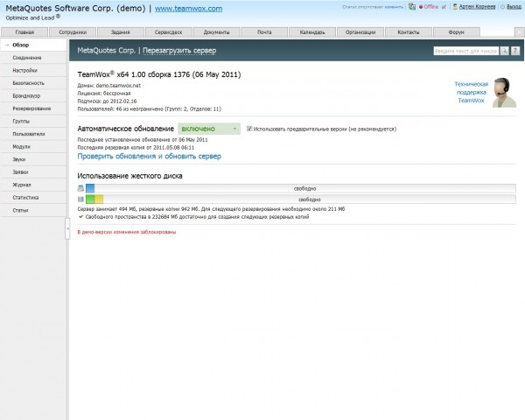Image resolution: width=525 pixels, height=420 pixels.
Task: Collapse the left sidebar panel handle
Action: (x=67, y=228)
